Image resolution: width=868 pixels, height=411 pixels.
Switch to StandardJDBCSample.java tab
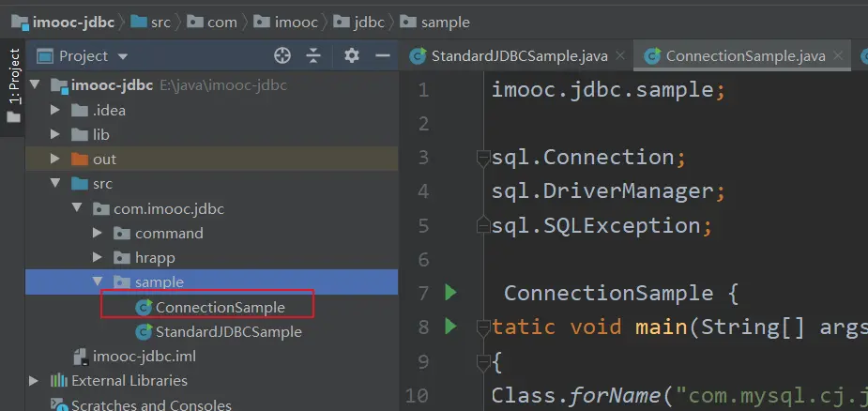[x=519, y=56]
